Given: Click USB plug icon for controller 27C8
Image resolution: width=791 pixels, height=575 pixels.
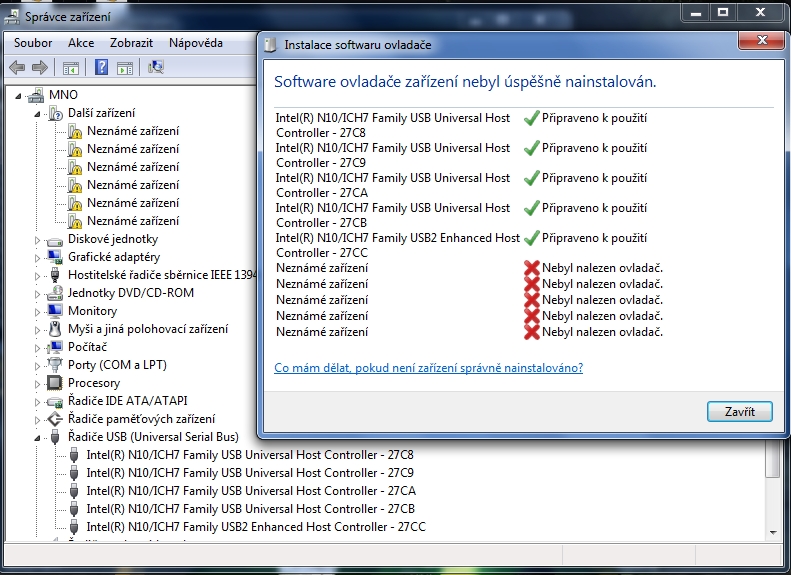Looking at the screenshot, I should pyautogui.click(x=74, y=455).
